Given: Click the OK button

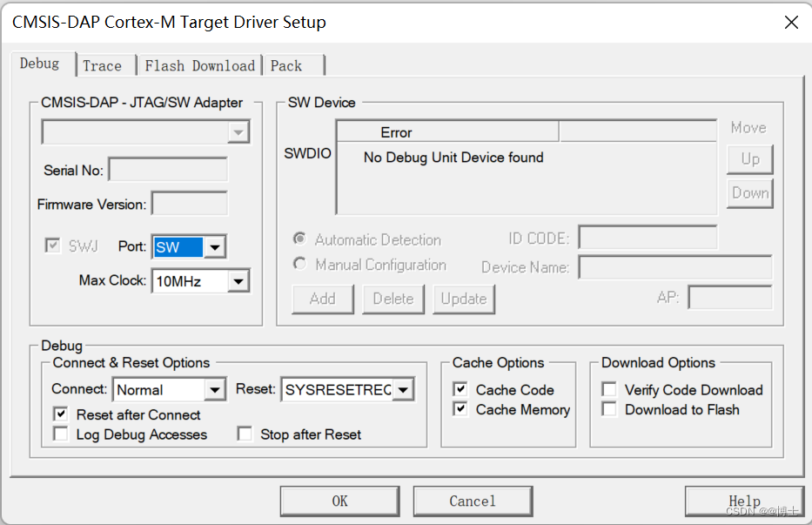Looking at the screenshot, I should click(339, 501).
